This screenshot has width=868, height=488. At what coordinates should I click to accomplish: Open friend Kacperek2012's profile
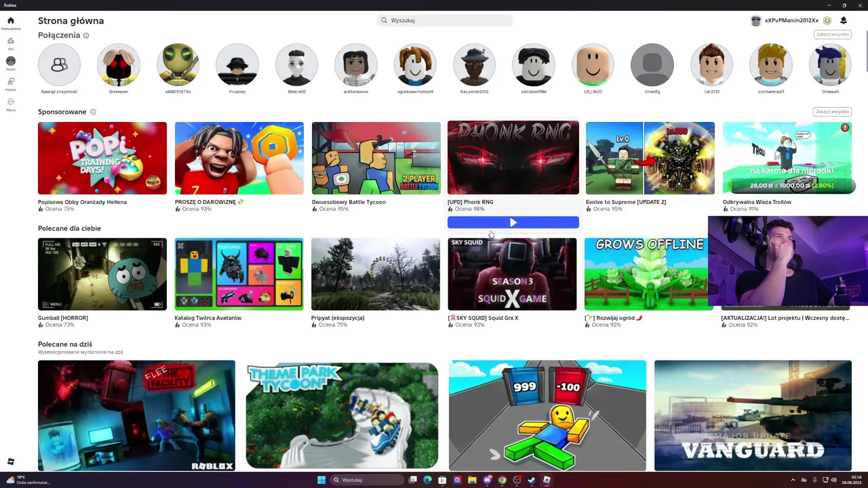(x=475, y=65)
